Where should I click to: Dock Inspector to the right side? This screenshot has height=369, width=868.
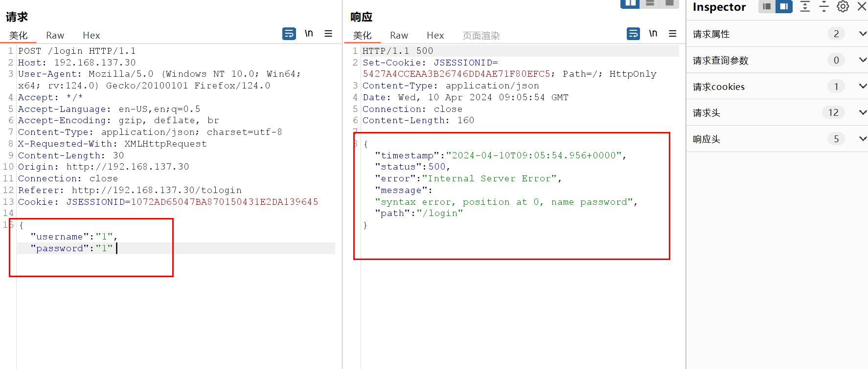click(x=784, y=6)
